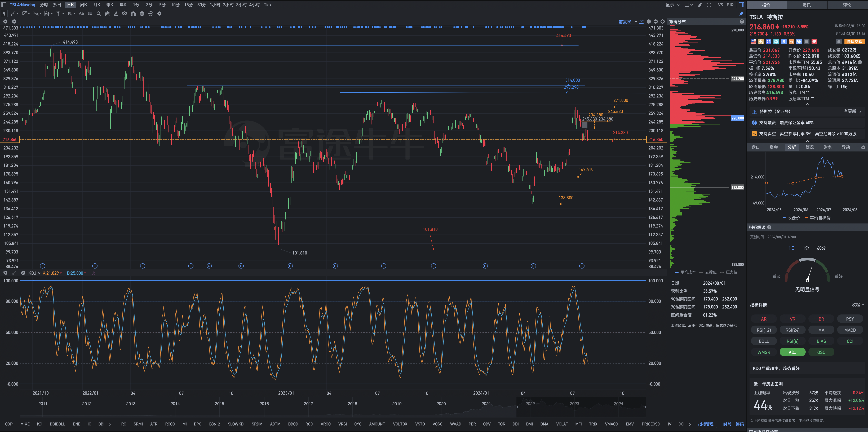Toggle left sidebar panel icon
Screen dimensions: 868x432
pos(4,5)
